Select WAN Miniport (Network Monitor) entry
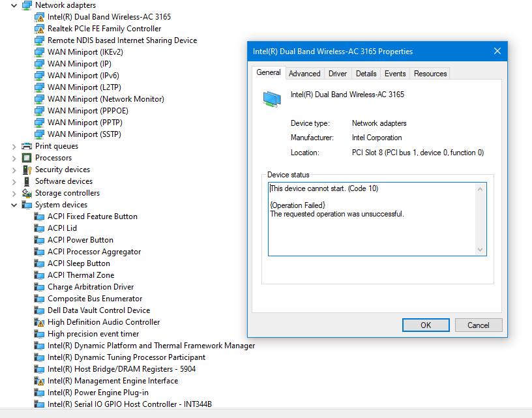 [x=106, y=99]
